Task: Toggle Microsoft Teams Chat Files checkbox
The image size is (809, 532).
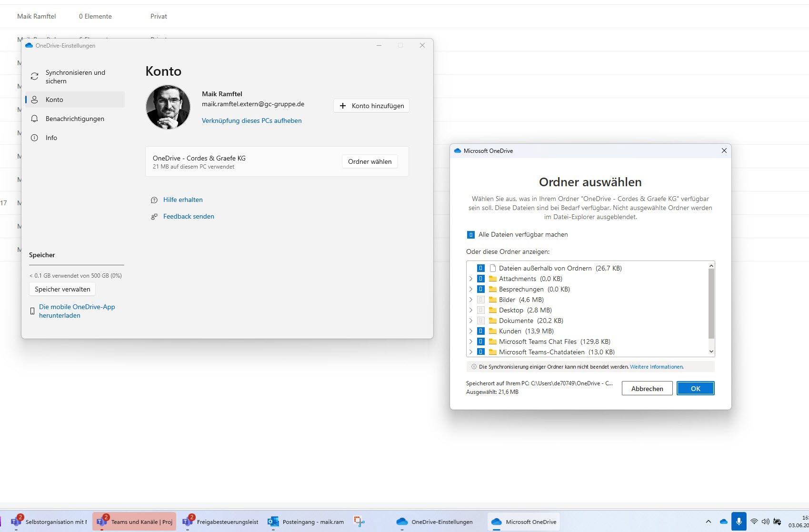Action: coord(481,341)
